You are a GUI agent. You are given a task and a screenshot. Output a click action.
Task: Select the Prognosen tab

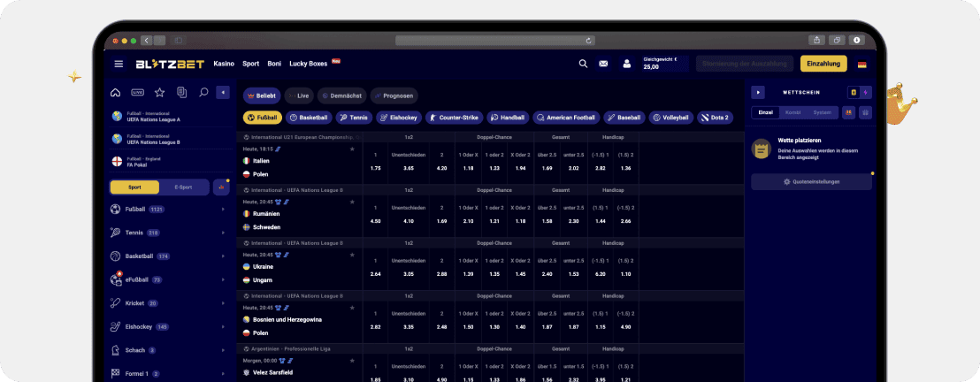(x=394, y=95)
